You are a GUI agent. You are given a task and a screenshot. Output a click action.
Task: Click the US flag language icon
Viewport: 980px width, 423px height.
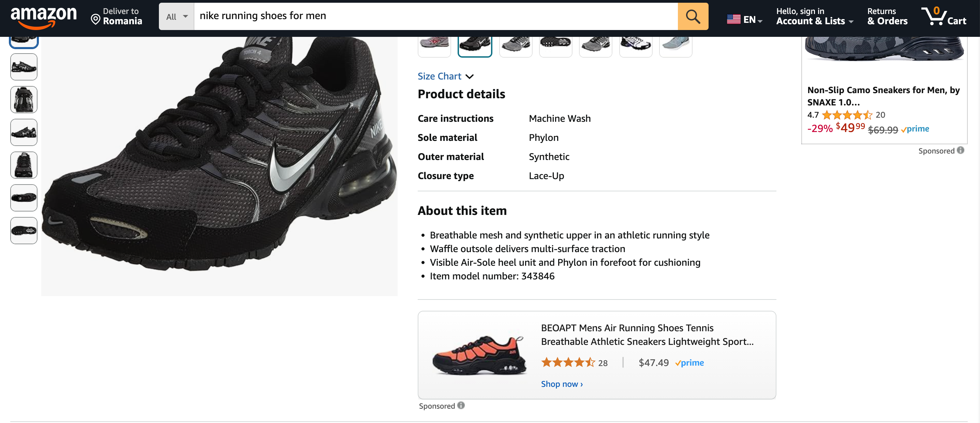point(733,19)
